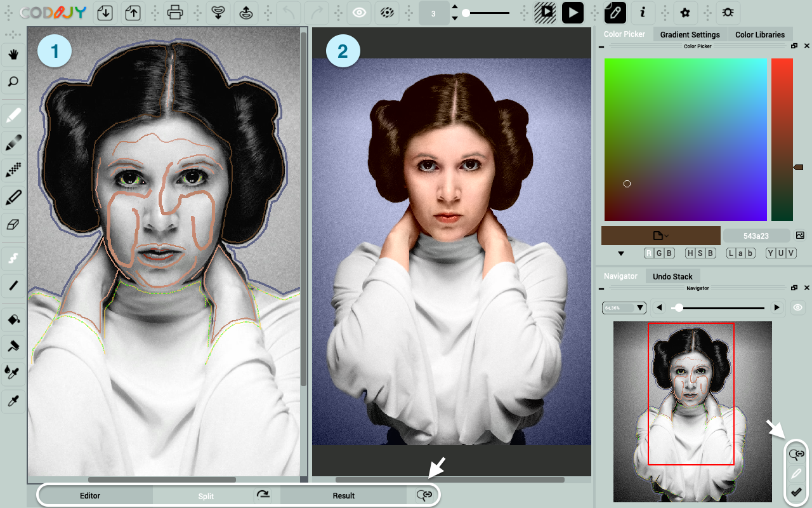Select the Hand pan tool

[x=13, y=55]
